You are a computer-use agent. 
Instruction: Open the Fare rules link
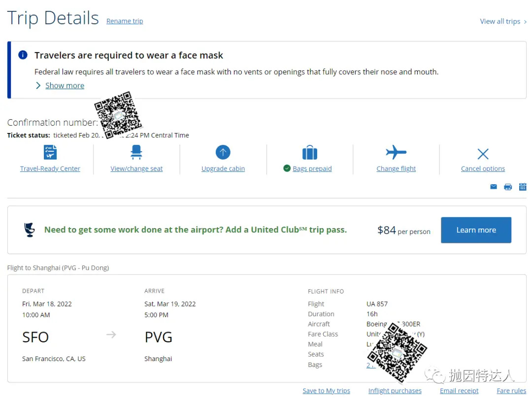tap(511, 391)
